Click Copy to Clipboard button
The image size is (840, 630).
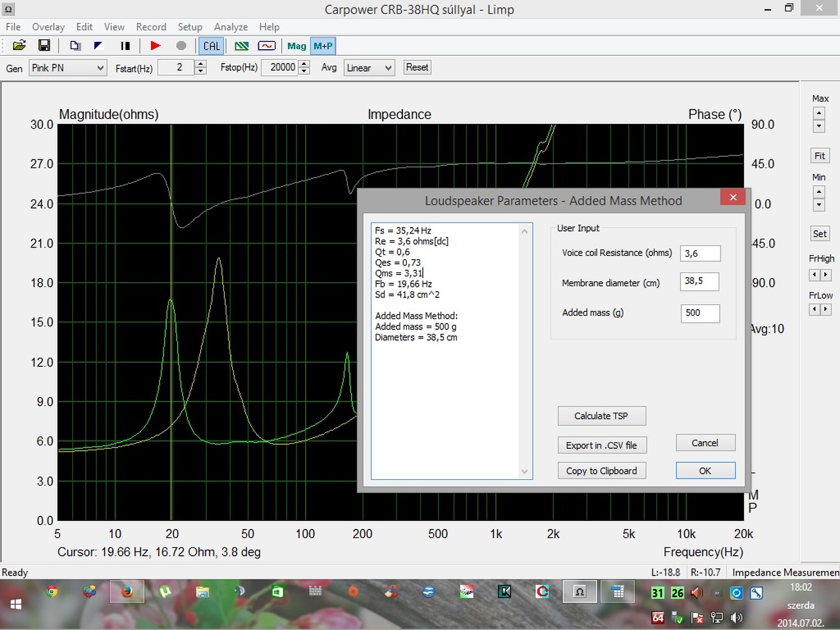pyautogui.click(x=602, y=471)
